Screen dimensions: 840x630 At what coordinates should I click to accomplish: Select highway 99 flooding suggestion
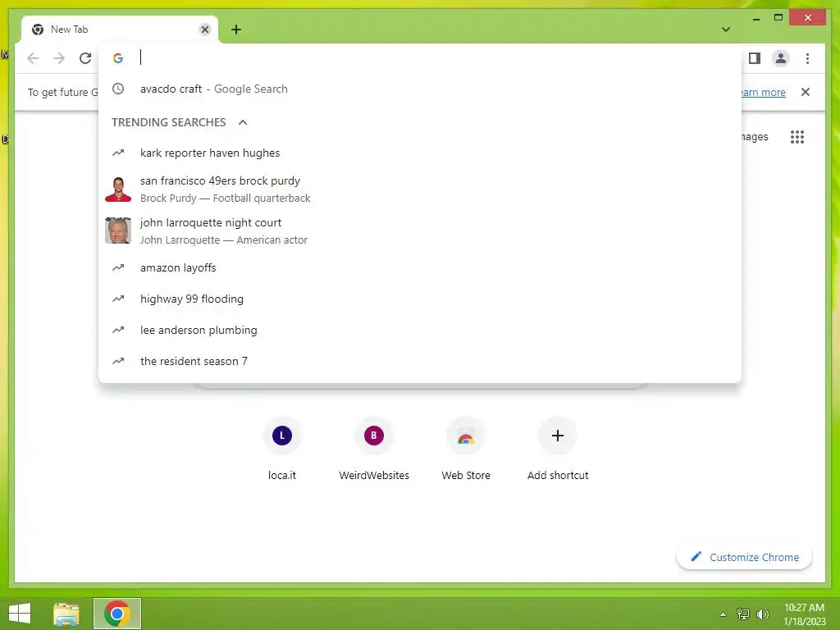(420, 299)
